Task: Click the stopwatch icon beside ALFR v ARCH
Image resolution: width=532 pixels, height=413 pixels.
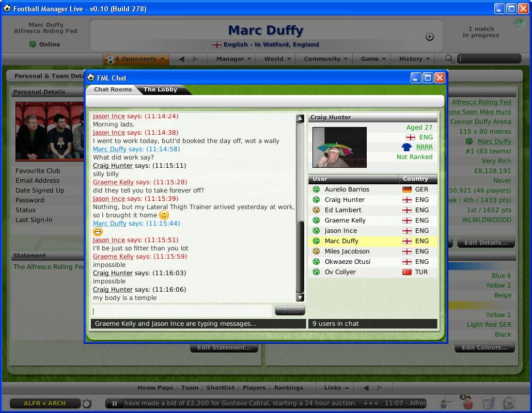Action: (x=87, y=403)
